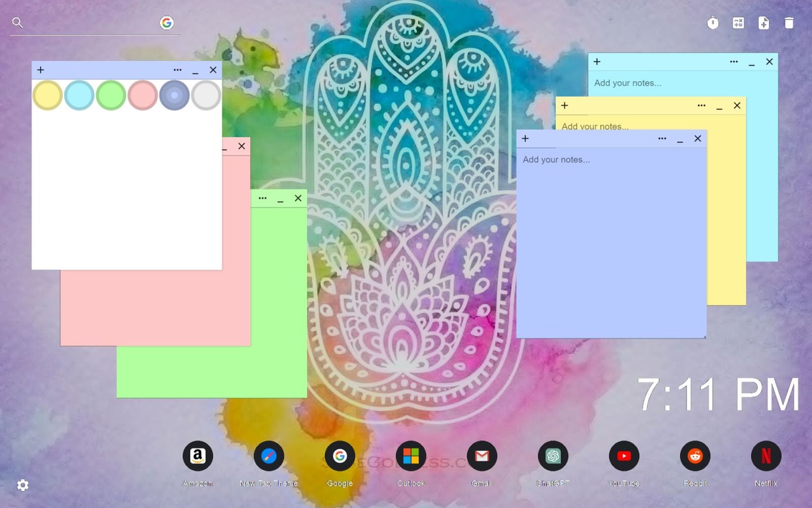812x508 pixels.
Task: Close the cyan note
Action: point(769,62)
